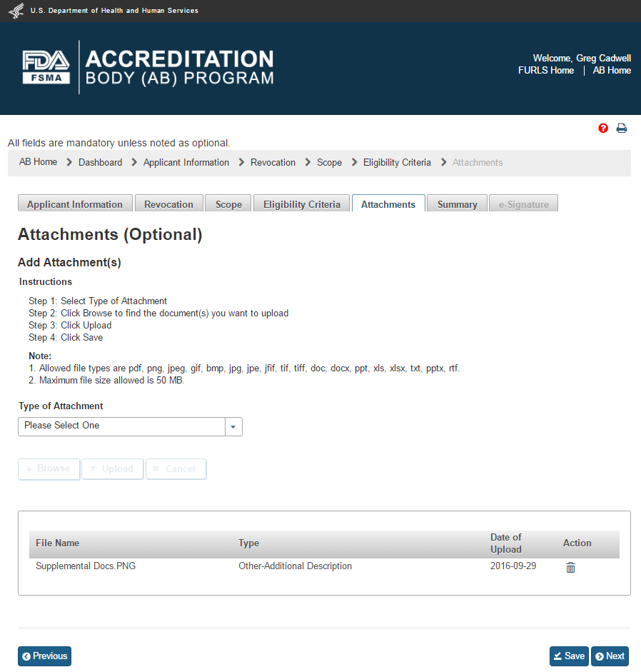Viewport: 641px width, 672px height.
Task: Delete the Supplemental Docs.PNG attachment
Action: click(x=570, y=568)
